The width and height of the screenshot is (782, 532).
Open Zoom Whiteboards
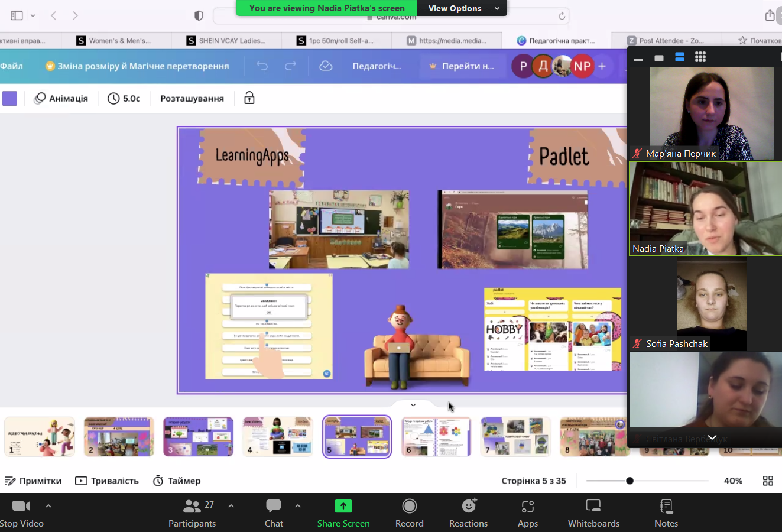click(593, 513)
